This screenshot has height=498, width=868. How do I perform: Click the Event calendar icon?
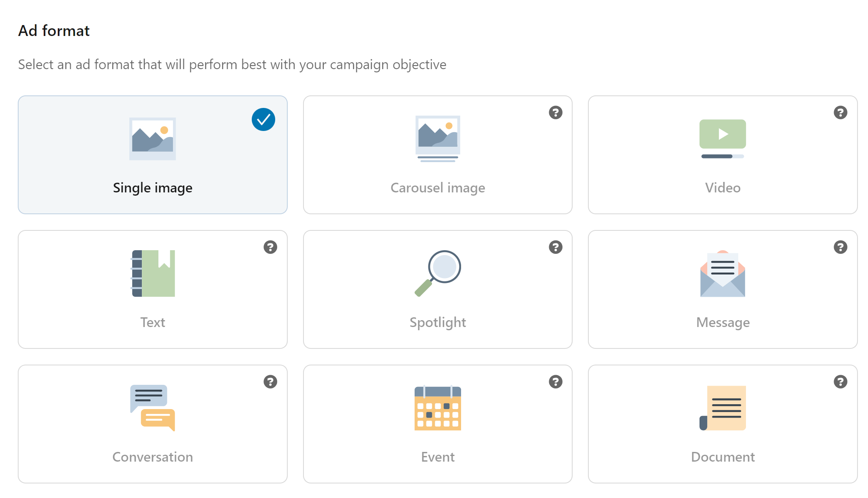[x=438, y=408]
